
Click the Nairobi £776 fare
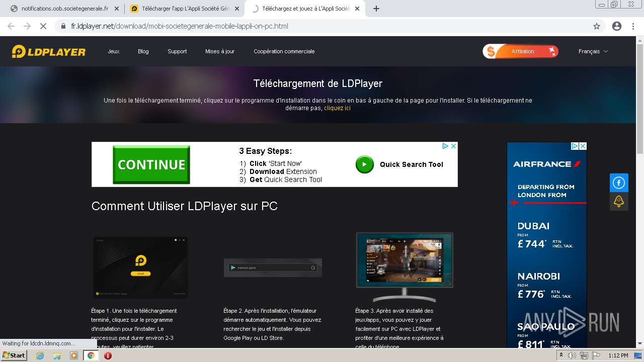click(x=546, y=286)
